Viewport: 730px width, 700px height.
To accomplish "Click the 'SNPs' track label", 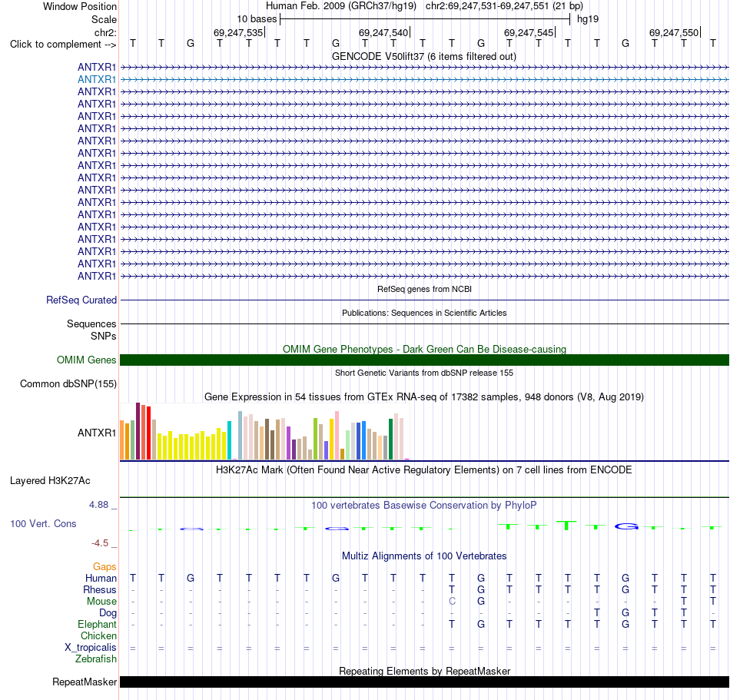I will (104, 336).
